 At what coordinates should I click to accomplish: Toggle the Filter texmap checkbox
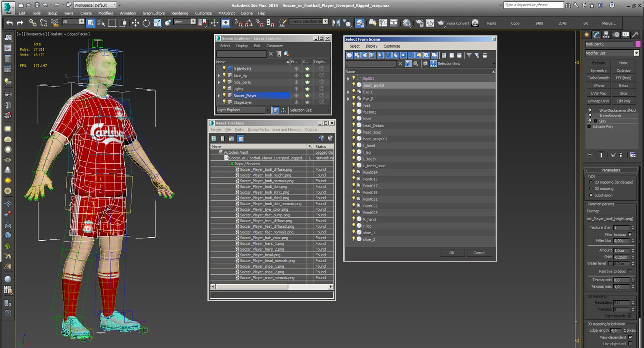tap(630, 234)
